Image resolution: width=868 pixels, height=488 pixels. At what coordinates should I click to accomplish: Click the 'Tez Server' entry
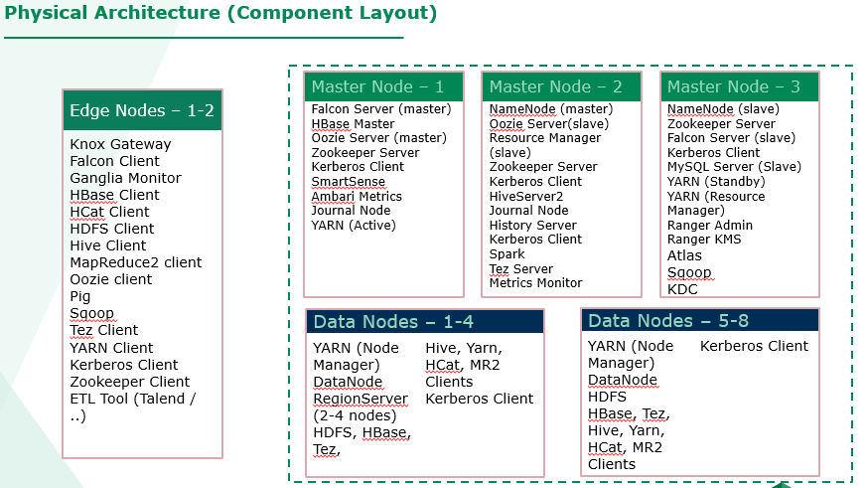tap(521, 269)
